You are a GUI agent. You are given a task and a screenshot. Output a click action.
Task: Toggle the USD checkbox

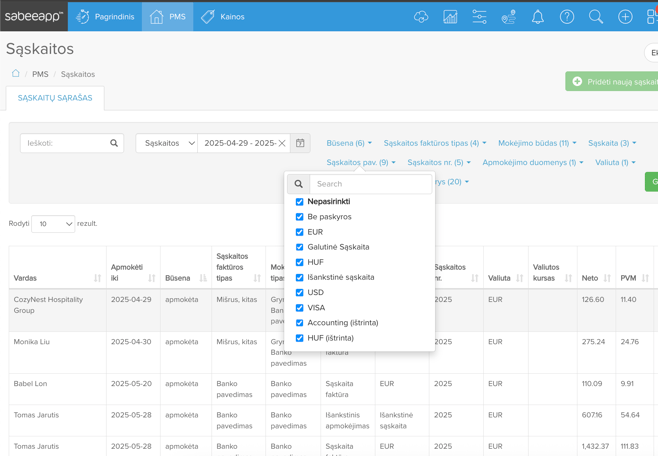point(300,292)
